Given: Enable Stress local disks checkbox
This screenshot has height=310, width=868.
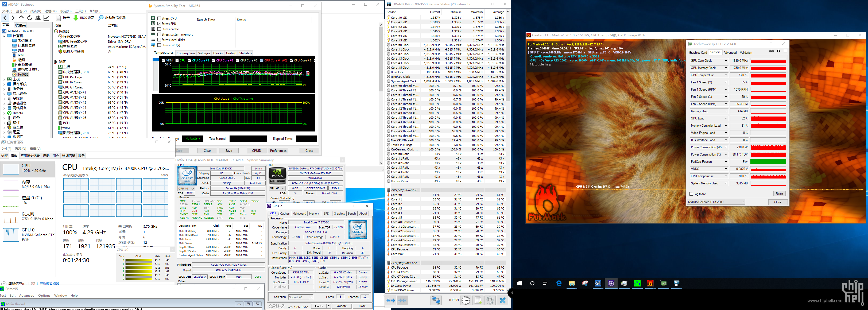Looking at the screenshot, I should 159,40.
